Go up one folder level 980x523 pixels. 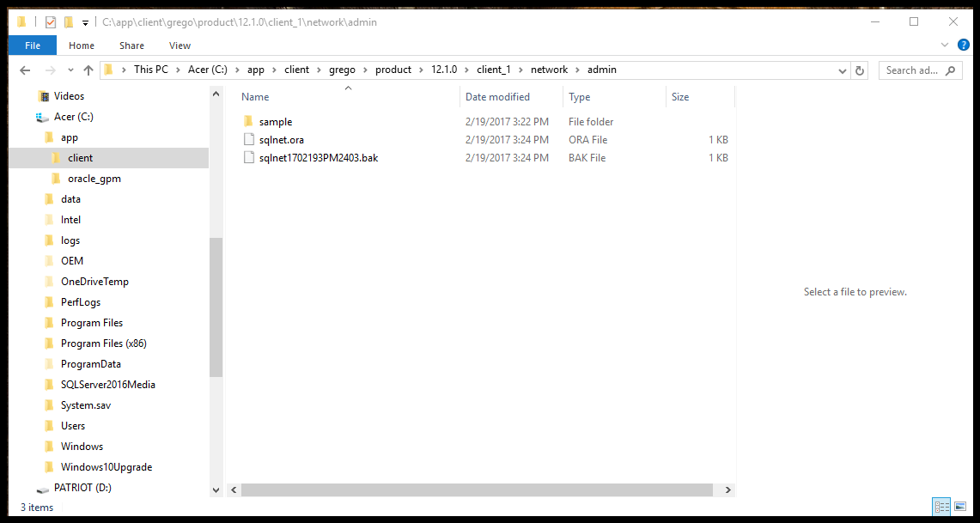(88, 70)
